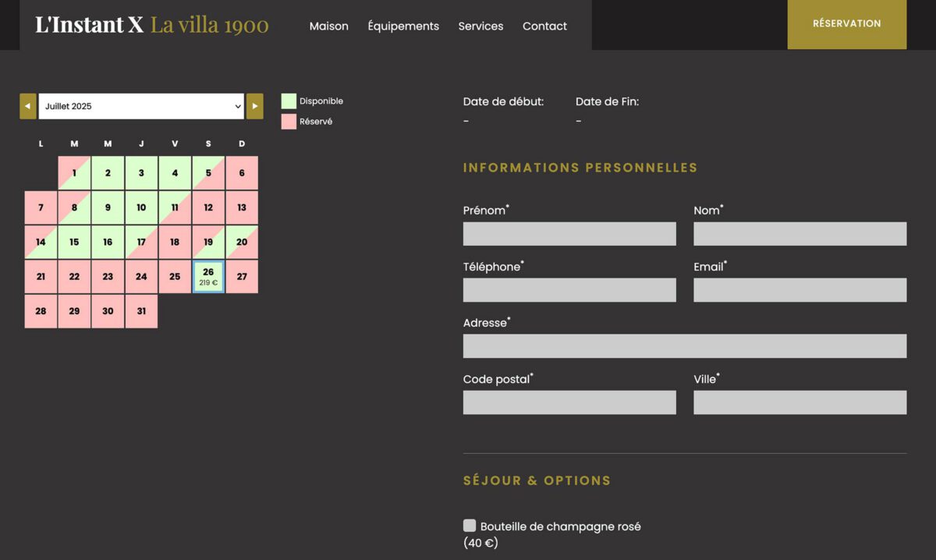Click the Code postal input field
Viewport: 936px width, 560px height.
569,402
